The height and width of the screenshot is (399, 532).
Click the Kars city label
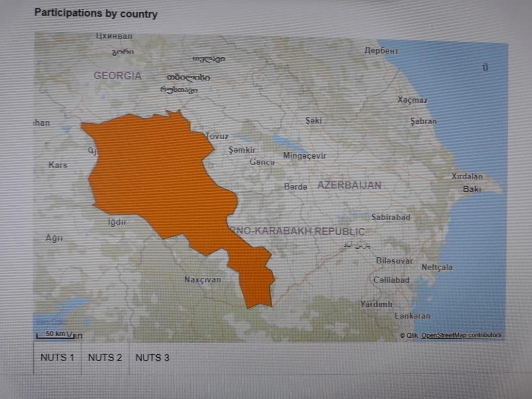coord(58,165)
